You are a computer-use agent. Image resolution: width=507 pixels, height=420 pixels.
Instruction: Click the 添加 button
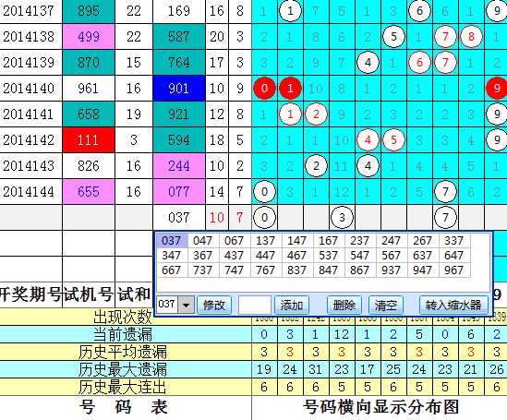coord(292,305)
